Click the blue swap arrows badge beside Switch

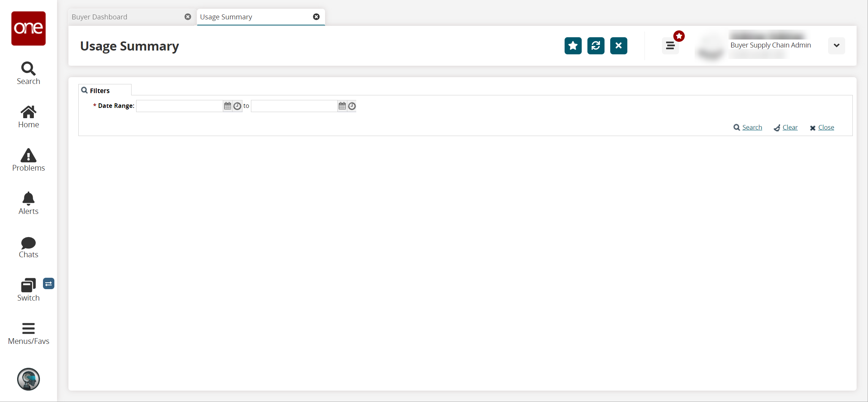click(49, 283)
